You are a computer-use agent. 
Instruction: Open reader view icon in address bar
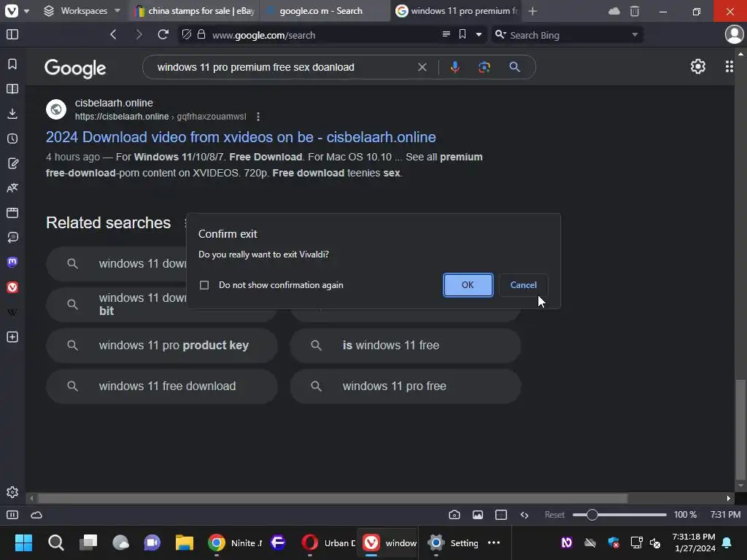pos(446,34)
